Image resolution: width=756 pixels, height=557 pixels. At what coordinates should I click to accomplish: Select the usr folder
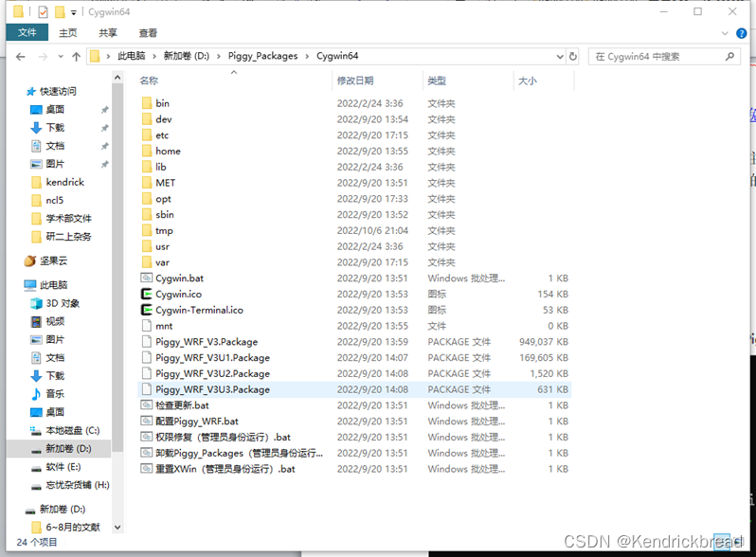(163, 246)
